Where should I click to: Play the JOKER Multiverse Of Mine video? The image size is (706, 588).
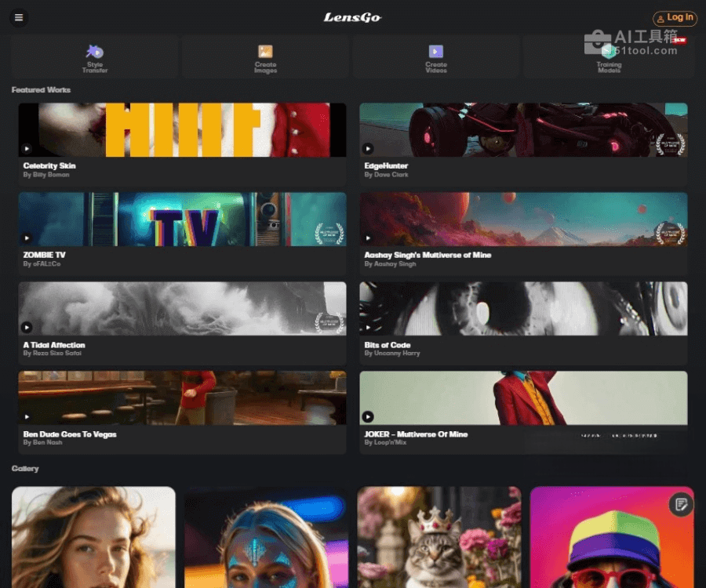coord(367,416)
